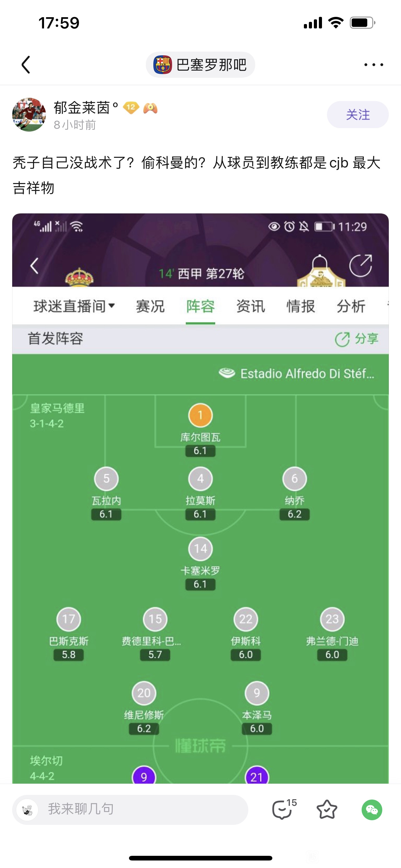
Task: Share via the green WeChat icon
Action: (372, 809)
